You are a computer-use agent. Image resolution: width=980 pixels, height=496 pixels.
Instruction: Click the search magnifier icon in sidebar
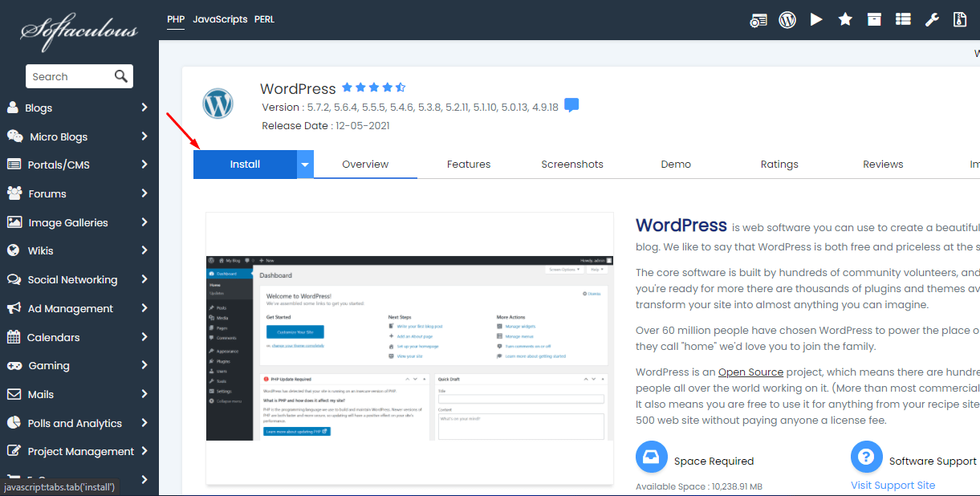pyautogui.click(x=121, y=76)
